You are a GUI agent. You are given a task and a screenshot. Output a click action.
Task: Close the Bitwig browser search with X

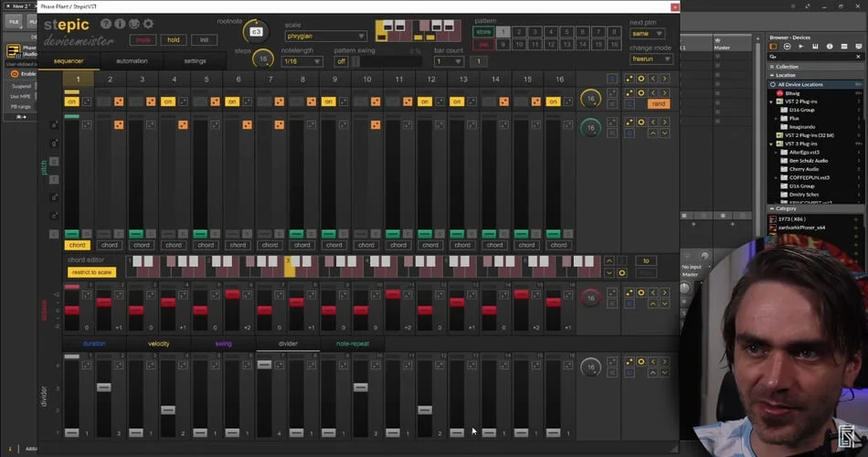coord(859,57)
